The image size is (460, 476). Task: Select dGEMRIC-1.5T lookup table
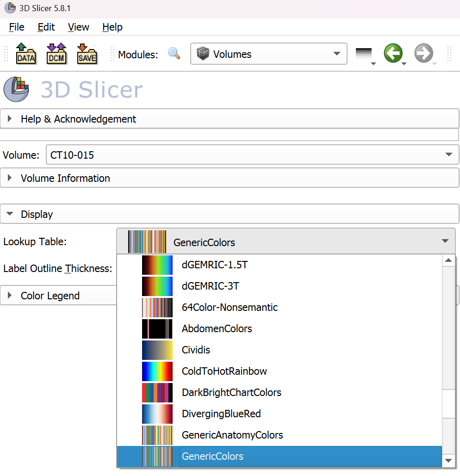pyautogui.click(x=280, y=265)
